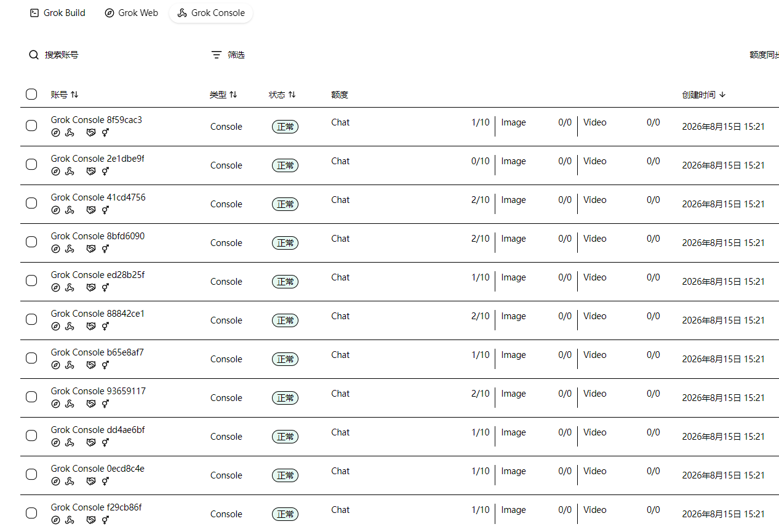Click creation time of Grok Console b65e8af7
Viewport: 779px width, 532px height.
724,359
